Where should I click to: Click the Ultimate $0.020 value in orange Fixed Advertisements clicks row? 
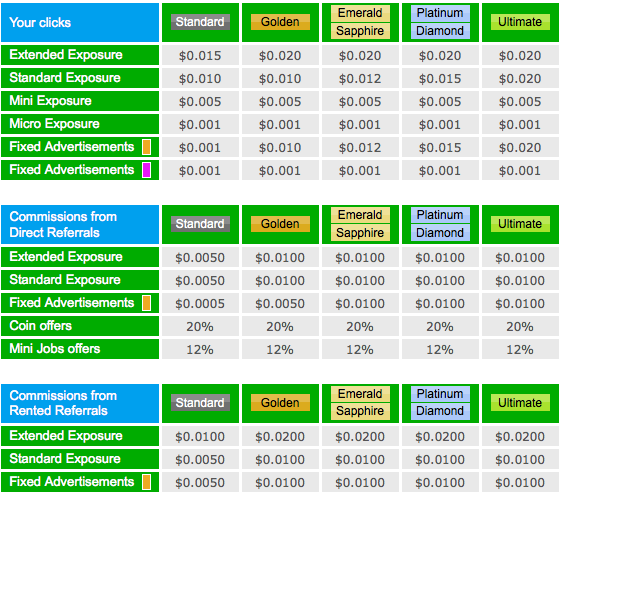click(520, 147)
